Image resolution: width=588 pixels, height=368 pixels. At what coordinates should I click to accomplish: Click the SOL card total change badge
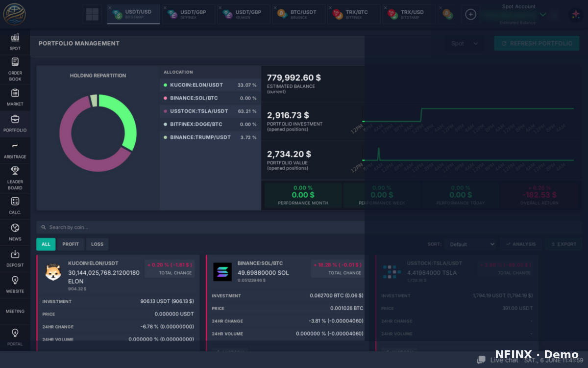pos(338,268)
